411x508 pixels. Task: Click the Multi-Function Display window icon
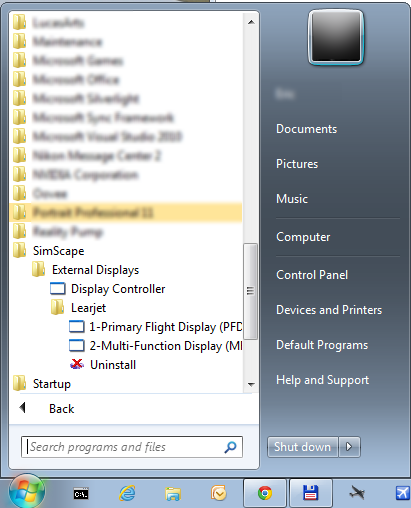pyautogui.click(x=77, y=346)
